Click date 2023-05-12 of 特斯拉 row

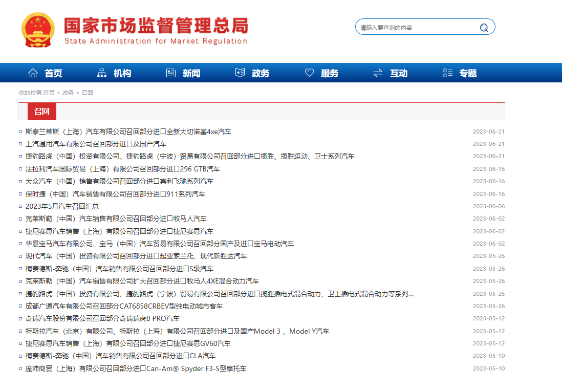[x=488, y=332]
